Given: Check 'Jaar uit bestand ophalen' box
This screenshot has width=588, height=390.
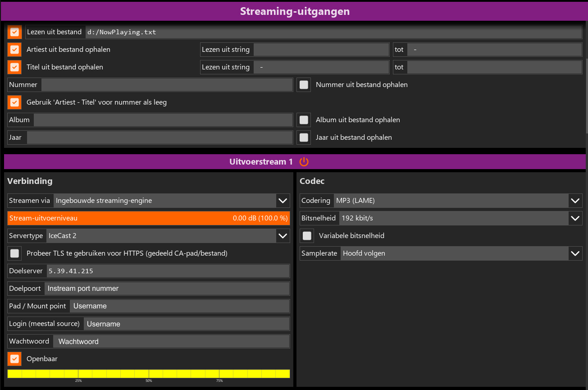Looking at the screenshot, I should 304,138.
